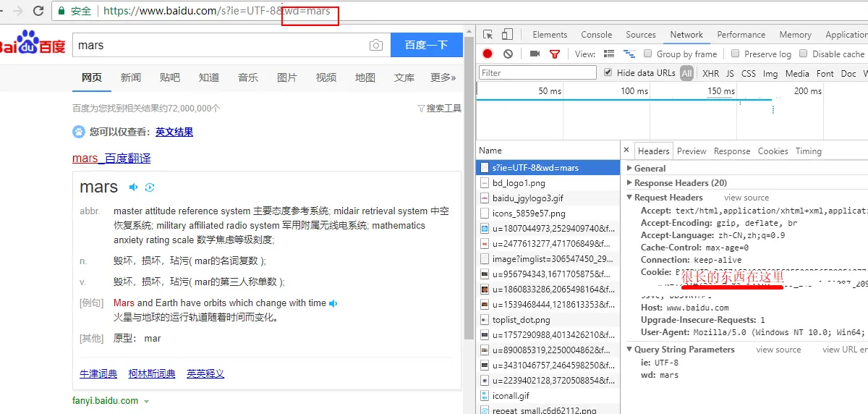Click the waterfall overview view icon
The image size is (868, 414).
pyautogui.click(x=629, y=54)
